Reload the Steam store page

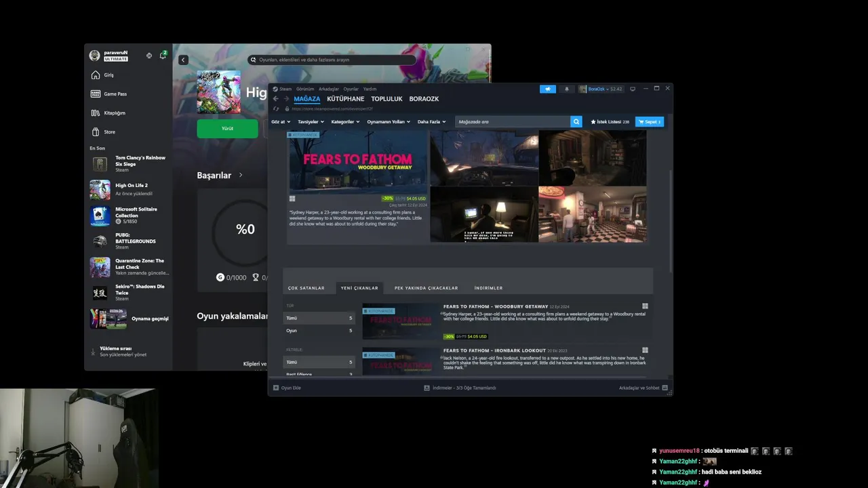click(275, 108)
